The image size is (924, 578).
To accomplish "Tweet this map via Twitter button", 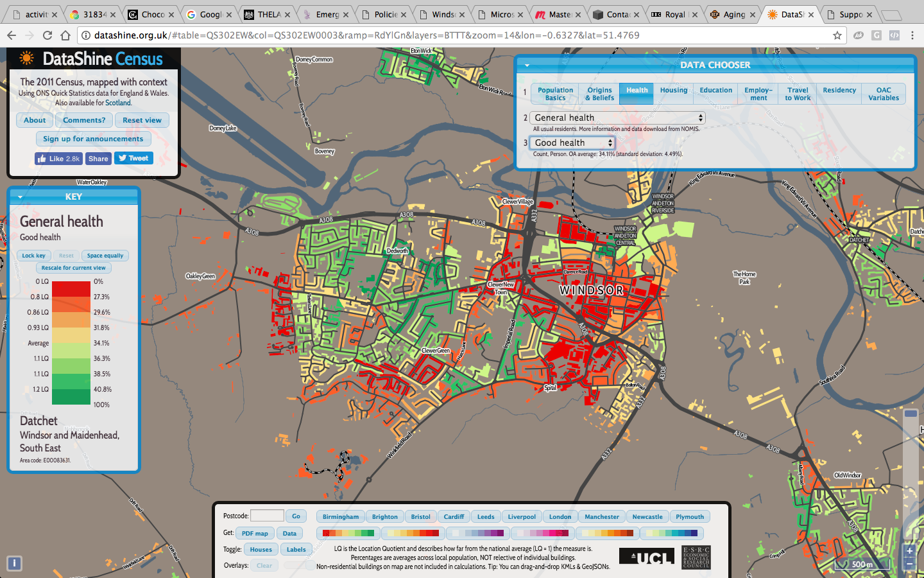I will [133, 158].
